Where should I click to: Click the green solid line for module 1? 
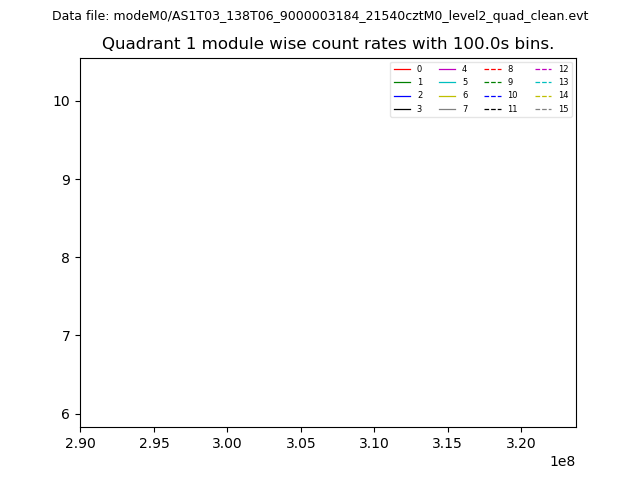coord(402,82)
